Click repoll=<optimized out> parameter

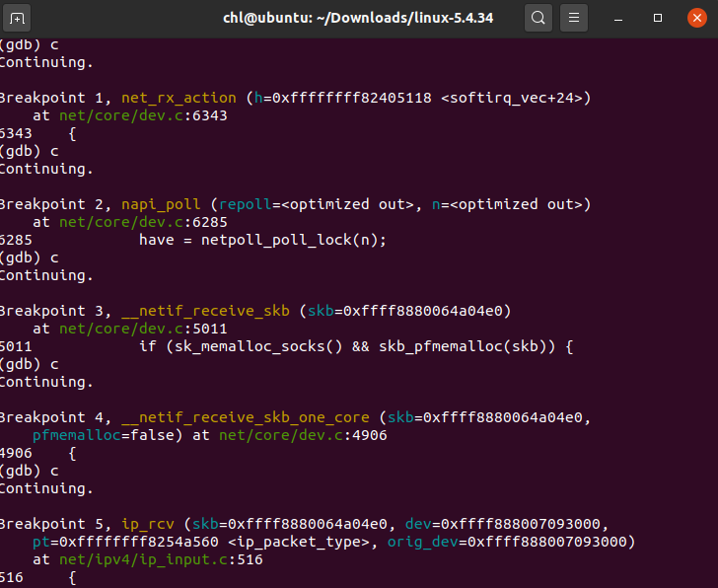click(x=316, y=204)
